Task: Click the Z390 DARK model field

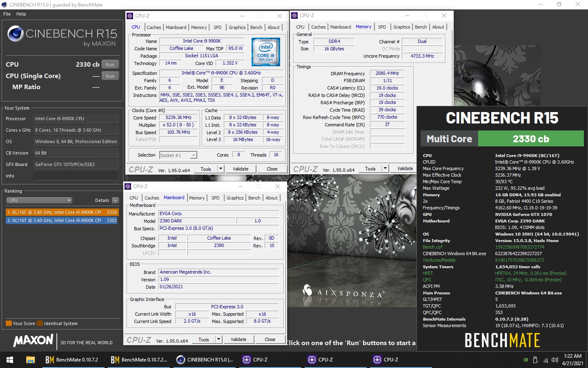Action: [197, 221]
